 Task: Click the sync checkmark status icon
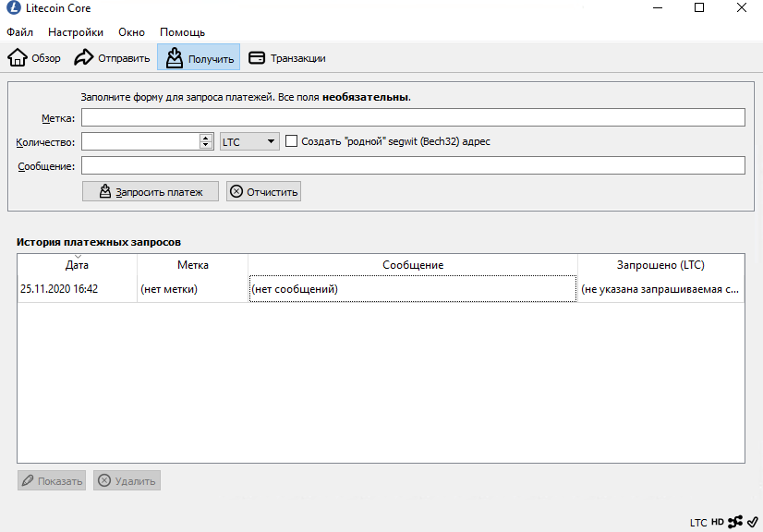click(753, 522)
